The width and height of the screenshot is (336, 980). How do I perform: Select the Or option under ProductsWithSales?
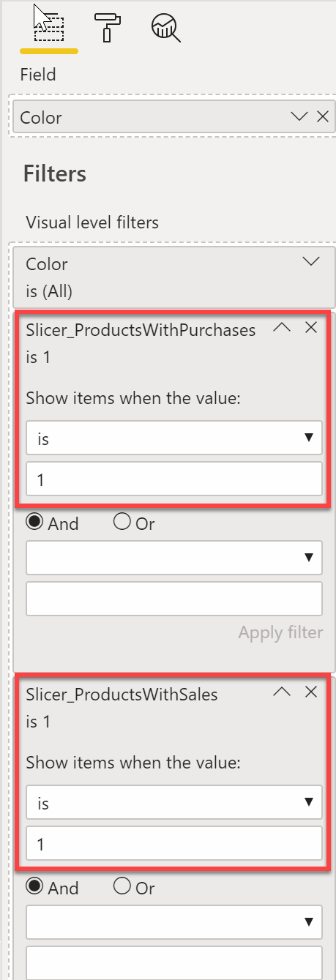[135, 888]
